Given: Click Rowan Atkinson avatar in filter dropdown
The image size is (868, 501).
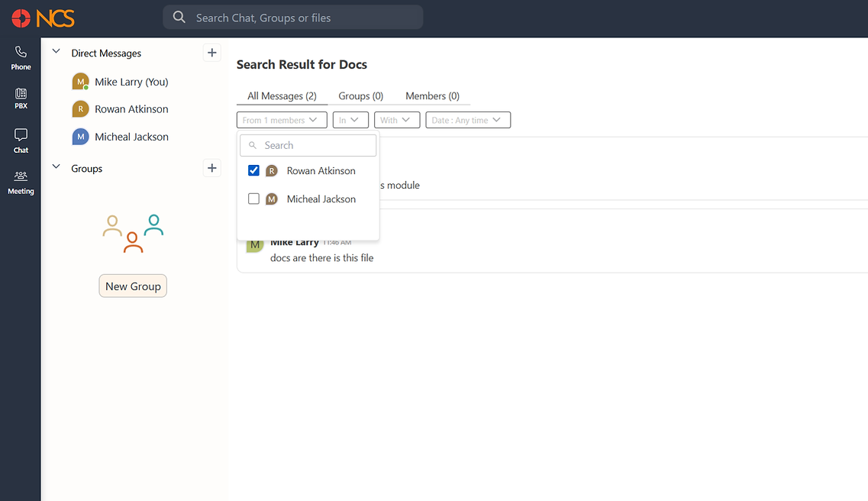Looking at the screenshot, I should [x=271, y=171].
